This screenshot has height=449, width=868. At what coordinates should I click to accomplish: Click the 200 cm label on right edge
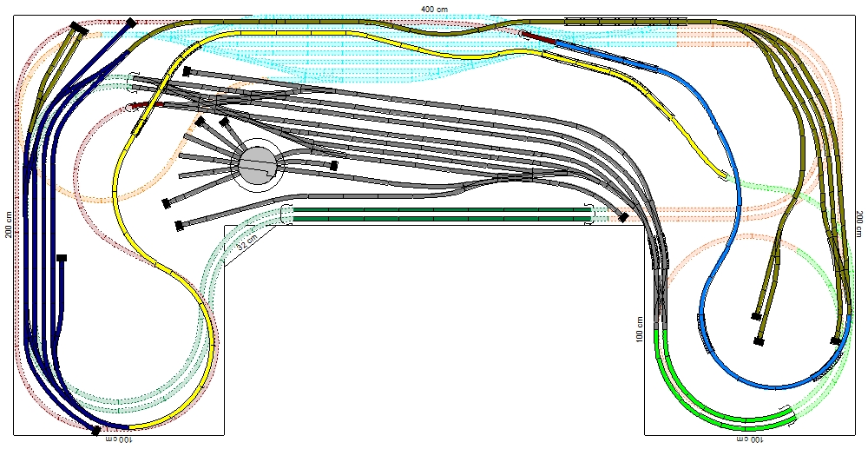click(859, 224)
